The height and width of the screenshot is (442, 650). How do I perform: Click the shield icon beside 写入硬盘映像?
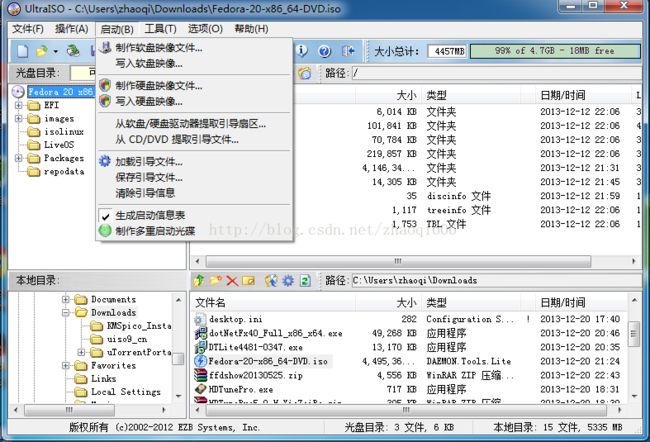pos(105,101)
